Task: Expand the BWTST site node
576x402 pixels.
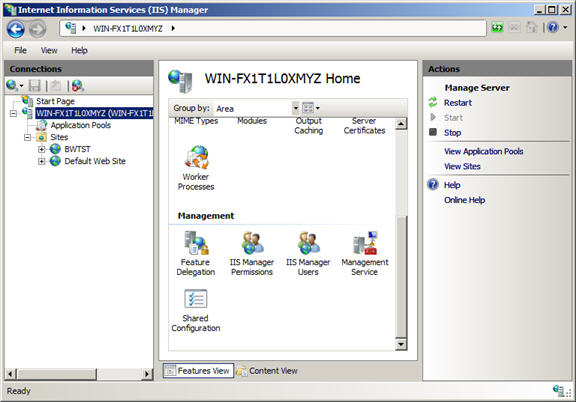Action: [x=42, y=149]
